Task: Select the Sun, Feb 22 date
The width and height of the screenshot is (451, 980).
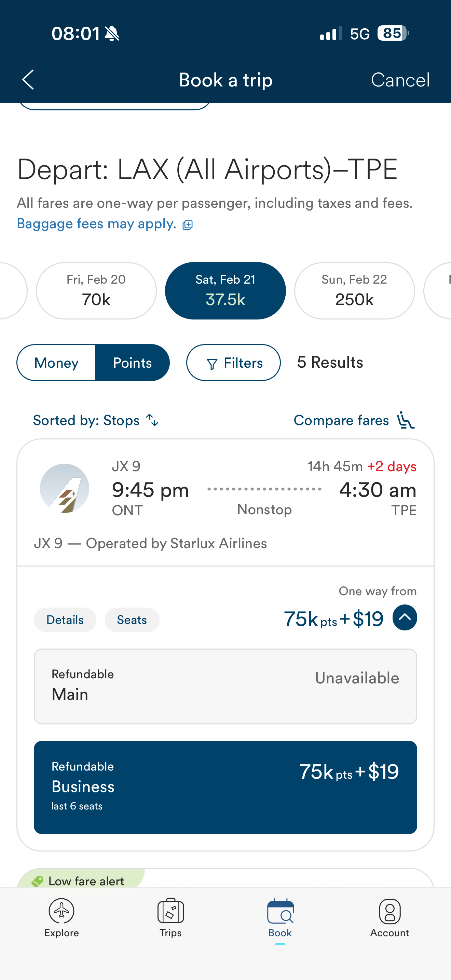Action: pos(354,291)
